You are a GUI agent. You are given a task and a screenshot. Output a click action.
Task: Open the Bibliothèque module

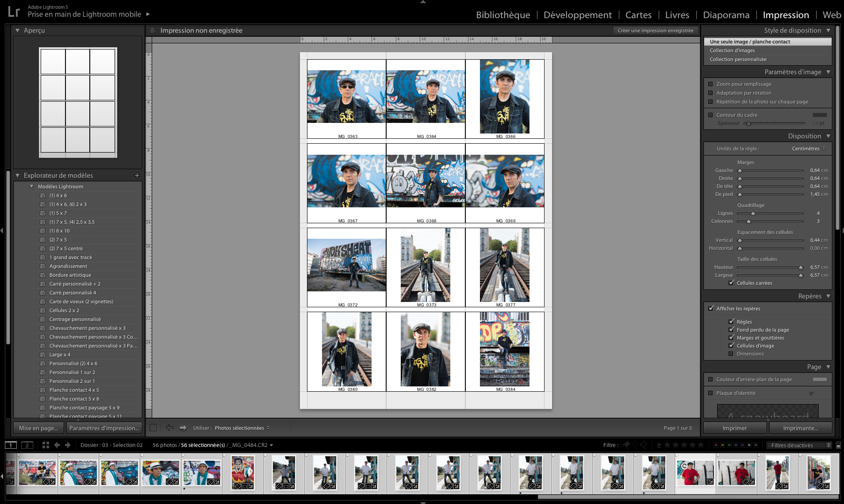pyautogui.click(x=503, y=15)
